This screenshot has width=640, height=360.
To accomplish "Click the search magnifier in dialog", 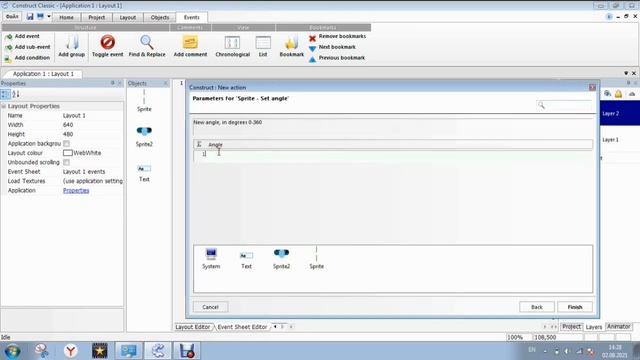I will [541, 105].
